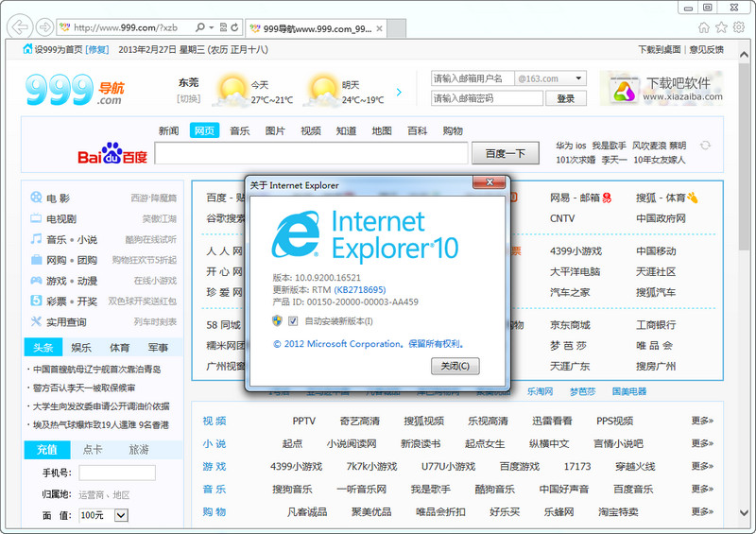
Task: Open the 下载到桌面 link
Action: point(660,49)
